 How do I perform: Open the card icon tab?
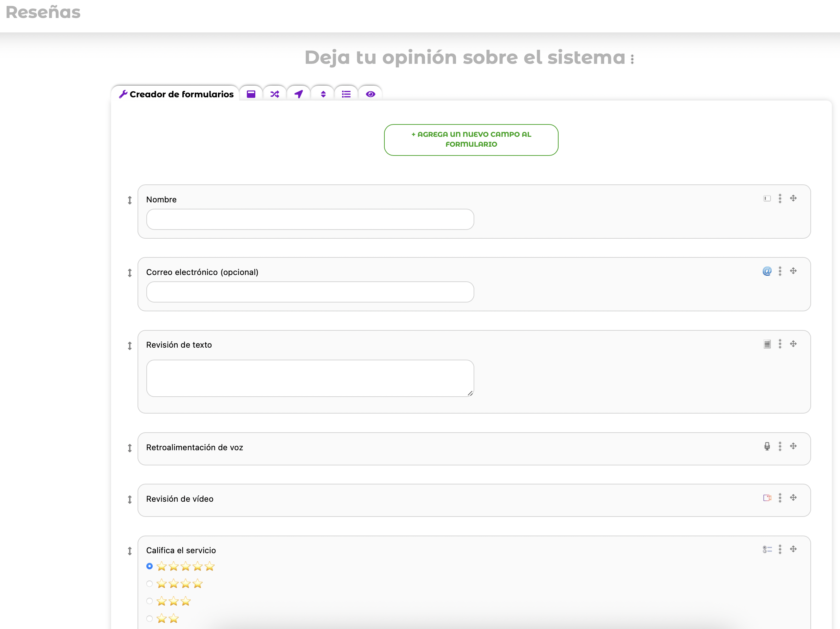click(x=251, y=94)
